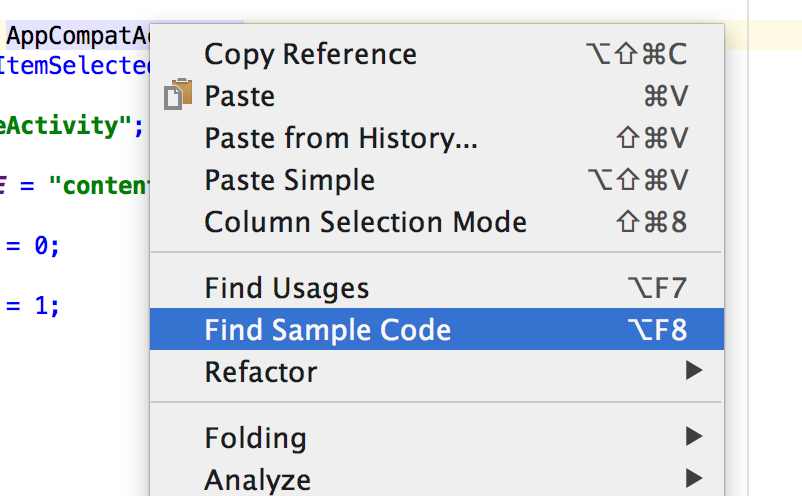Image resolution: width=802 pixels, height=496 pixels.
Task: Open Paste from History… option
Action: 437,138
